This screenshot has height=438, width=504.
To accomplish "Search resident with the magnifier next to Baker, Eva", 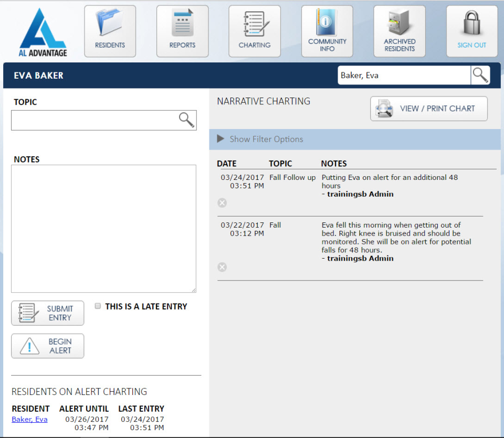I will [480, 75].
